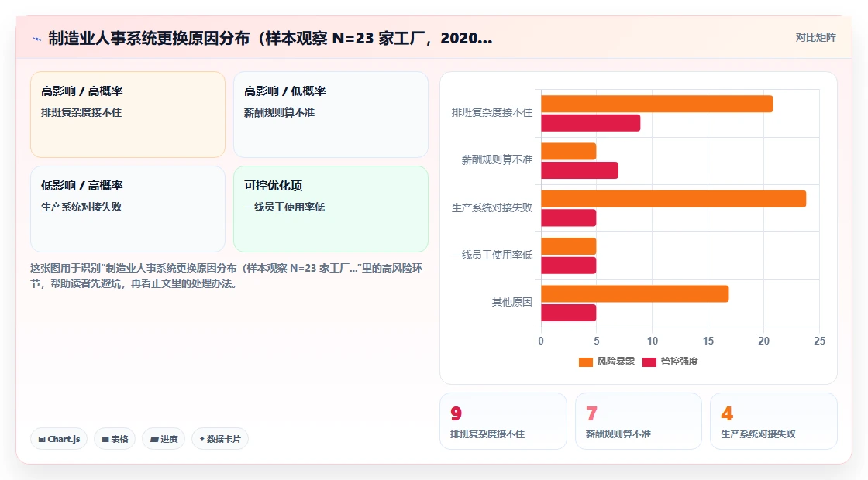The image size is (868, 480).
Task: Click the red bar for 一线员工使用率低
Action: [569, 266]
